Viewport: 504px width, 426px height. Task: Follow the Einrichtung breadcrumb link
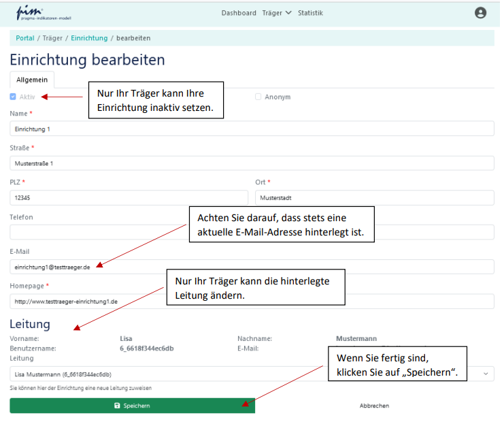89,38
